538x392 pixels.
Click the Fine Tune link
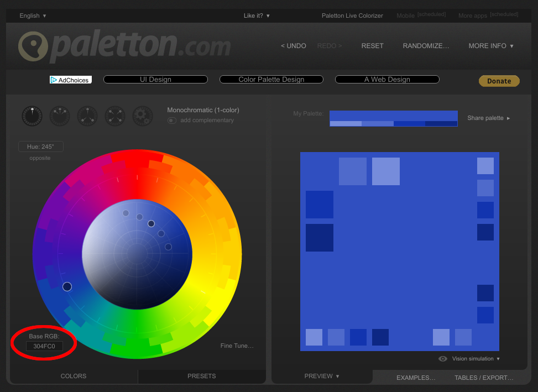click(x=237, y=346)
